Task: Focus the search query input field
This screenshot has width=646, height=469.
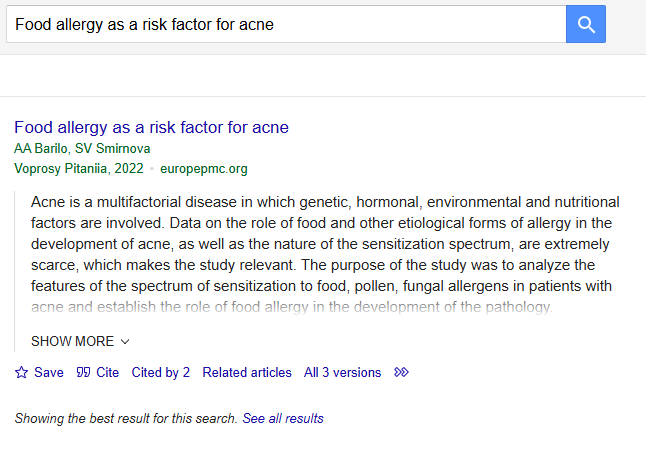Action: tap(285, 24)
